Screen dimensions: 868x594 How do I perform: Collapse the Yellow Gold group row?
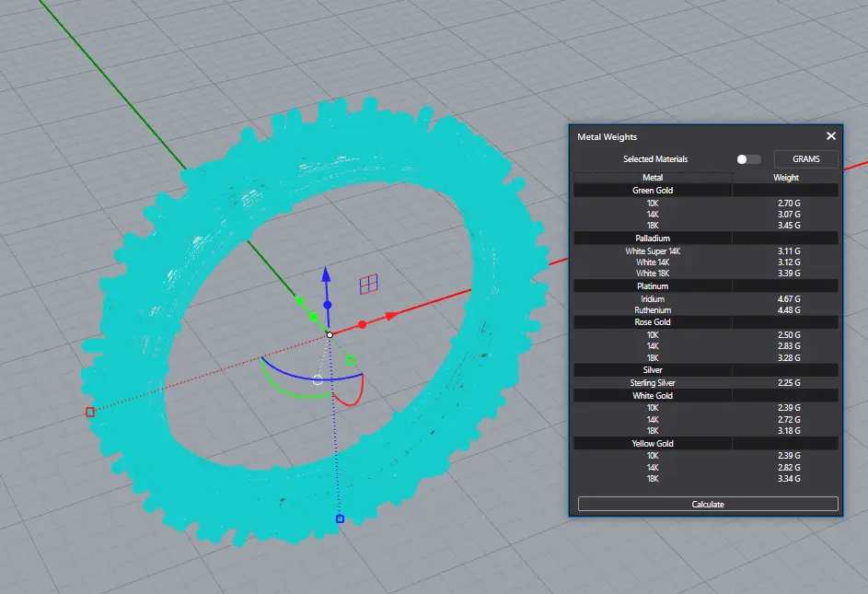pos(653,444)
